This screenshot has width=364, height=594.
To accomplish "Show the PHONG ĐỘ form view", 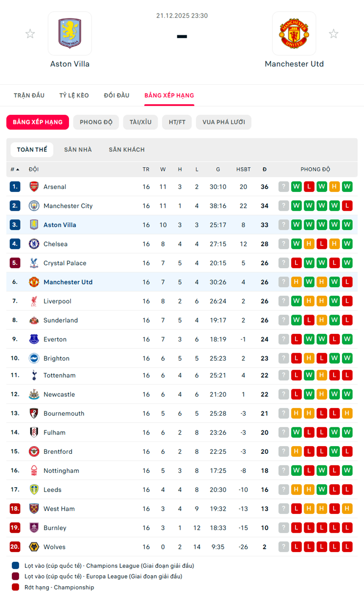I will pyautogui.click(x=96, y=122).
